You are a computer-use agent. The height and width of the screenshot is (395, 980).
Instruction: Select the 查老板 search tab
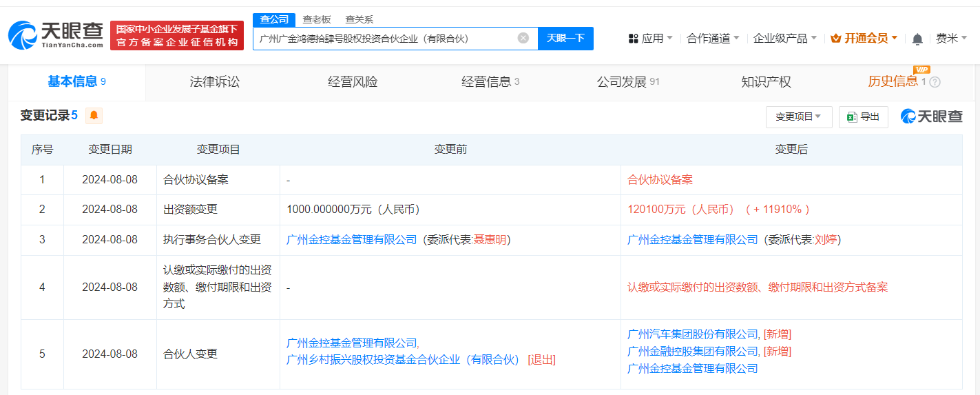(x=317, y=19)
